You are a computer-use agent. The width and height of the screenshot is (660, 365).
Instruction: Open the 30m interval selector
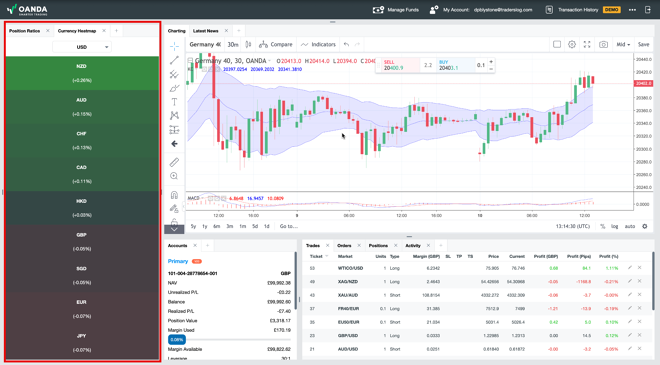pyautogui.click(x=233, y=44)
